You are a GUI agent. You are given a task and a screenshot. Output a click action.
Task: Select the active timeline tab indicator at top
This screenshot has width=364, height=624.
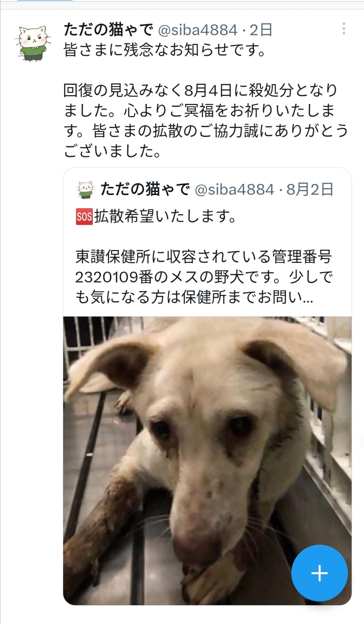(44, 0)
